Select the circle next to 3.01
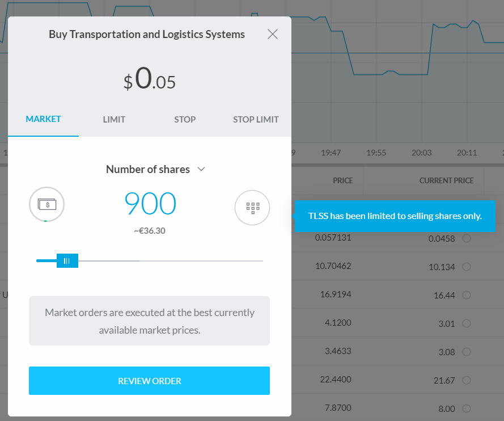 coord(467,323)
